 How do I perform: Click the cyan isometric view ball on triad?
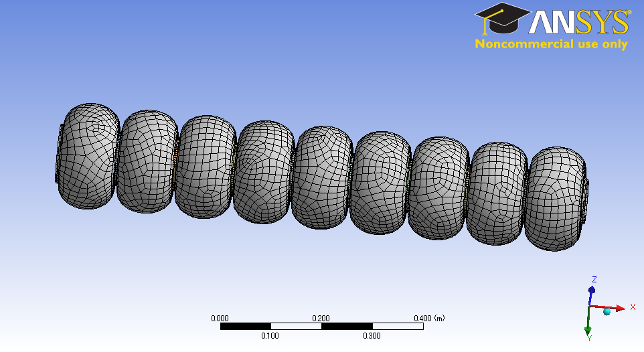(x=607, y=312)
